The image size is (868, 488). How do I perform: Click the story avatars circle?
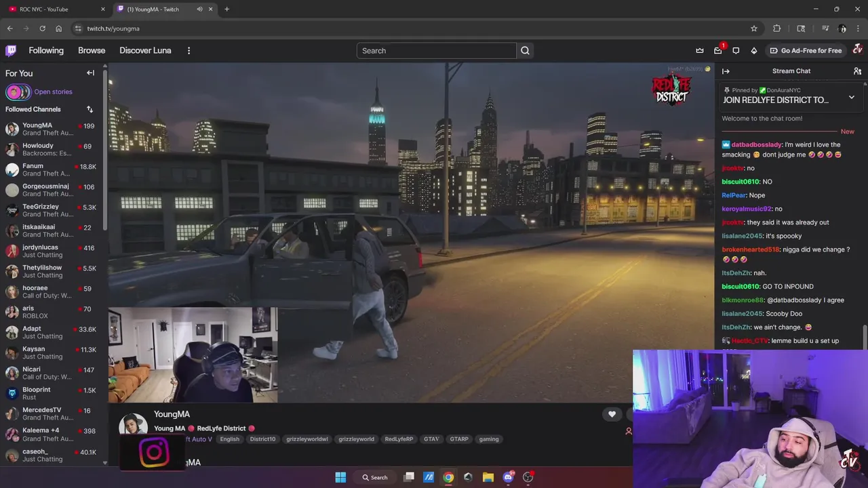18,92
